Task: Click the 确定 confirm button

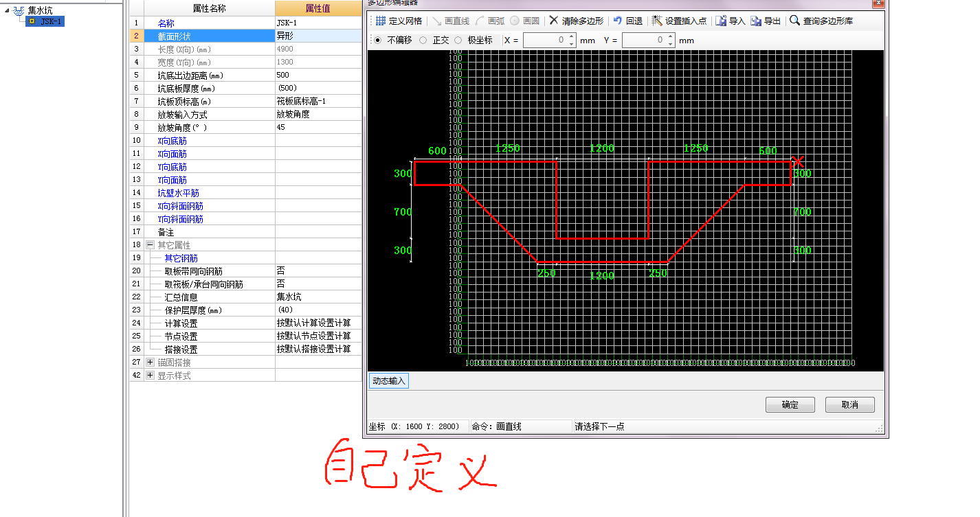Action: (x=790, y=404)
